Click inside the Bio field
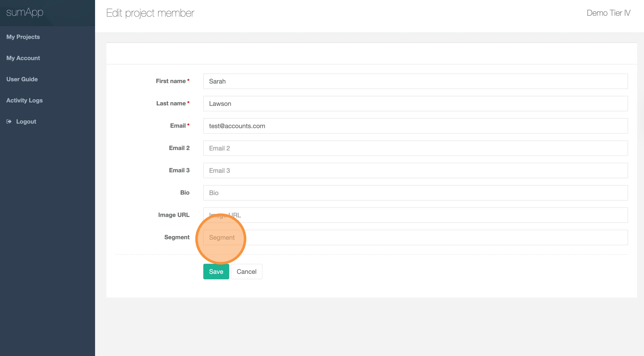644x356 pixels. pos(415,193)
